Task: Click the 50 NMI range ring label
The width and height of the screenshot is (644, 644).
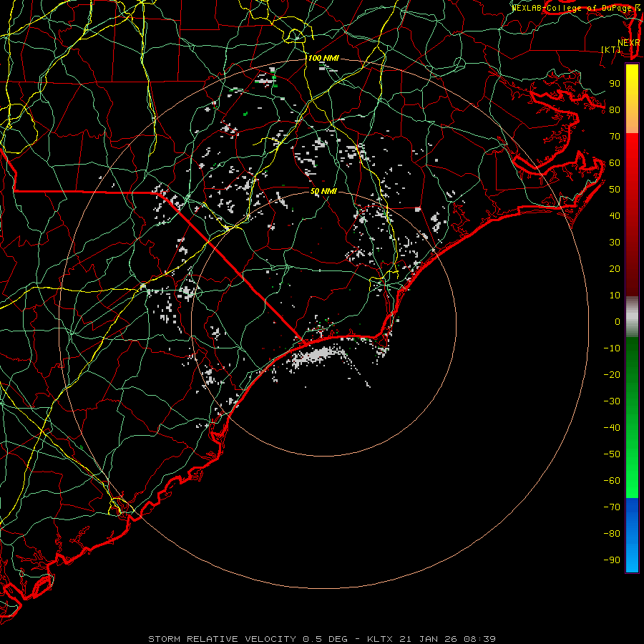Action: point(323,191)
